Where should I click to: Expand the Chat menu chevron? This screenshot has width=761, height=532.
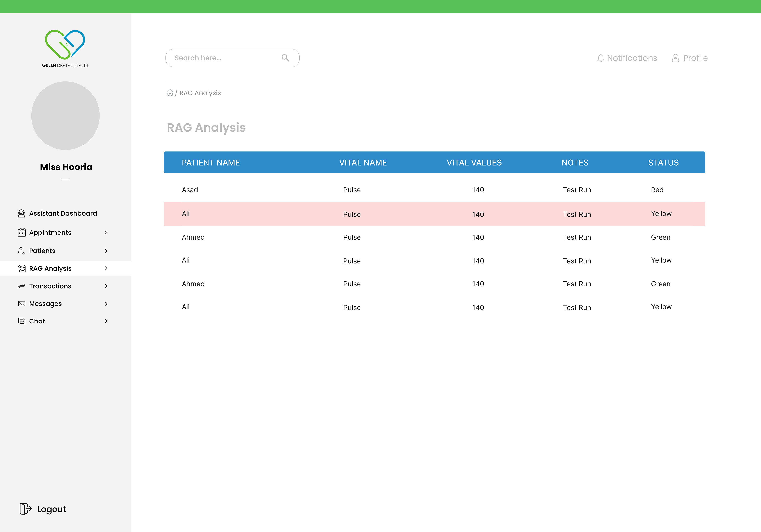(106, 321)
